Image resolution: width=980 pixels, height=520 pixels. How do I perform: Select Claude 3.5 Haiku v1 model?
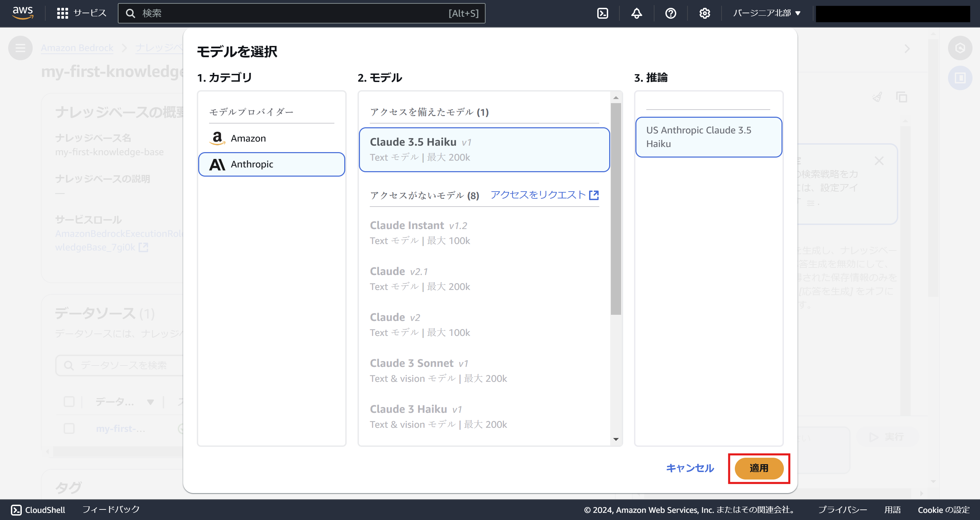[x=484, y=149]
